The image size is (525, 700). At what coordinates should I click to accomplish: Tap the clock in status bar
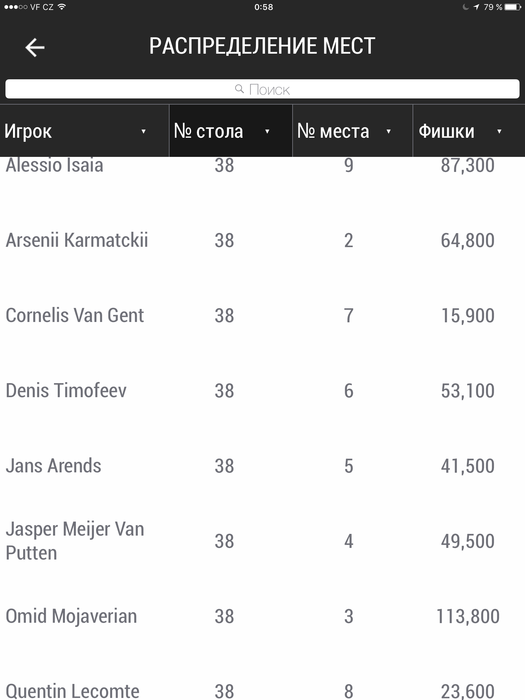click(x=263, y=7)
